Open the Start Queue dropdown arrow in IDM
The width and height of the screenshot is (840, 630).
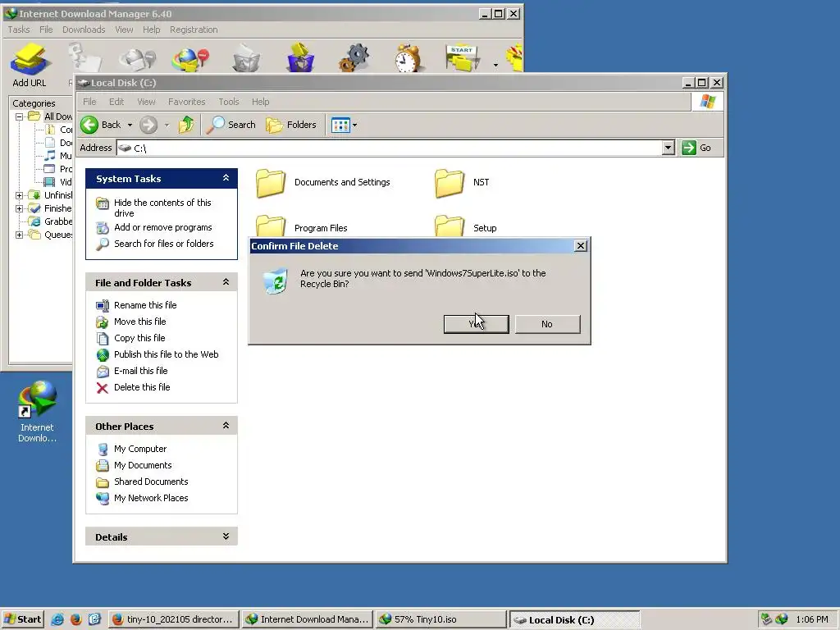pos(495,65)
